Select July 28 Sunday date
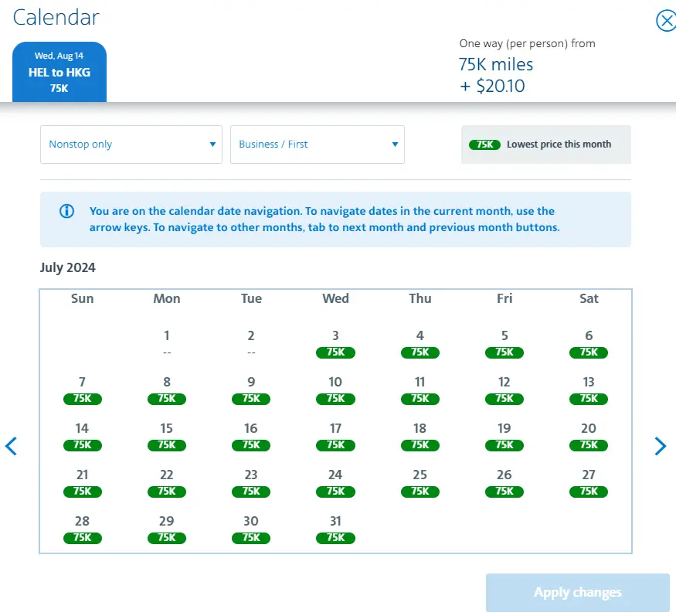This screenshot has height=616, width=676. click(82, 529)
